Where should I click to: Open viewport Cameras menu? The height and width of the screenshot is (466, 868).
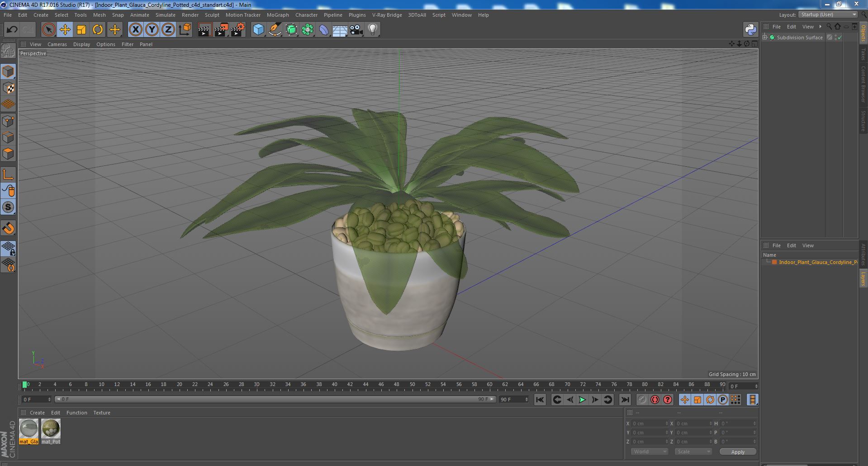57,44
